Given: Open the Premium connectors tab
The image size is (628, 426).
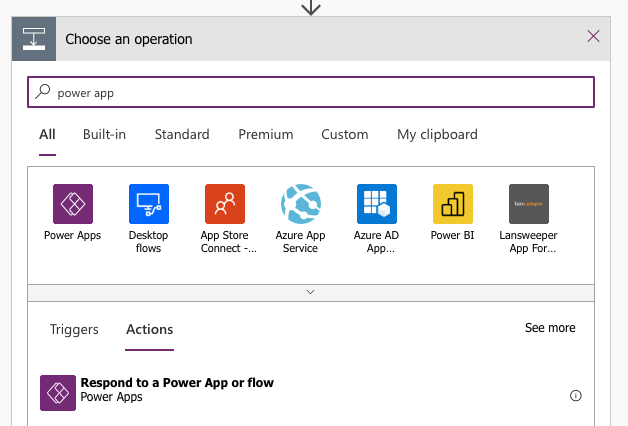Looking at the screenshot, I should click(x=265, y=134).
